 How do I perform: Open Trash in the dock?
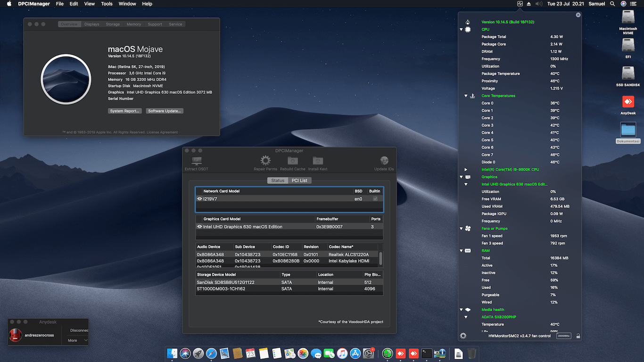pos(471,353)
